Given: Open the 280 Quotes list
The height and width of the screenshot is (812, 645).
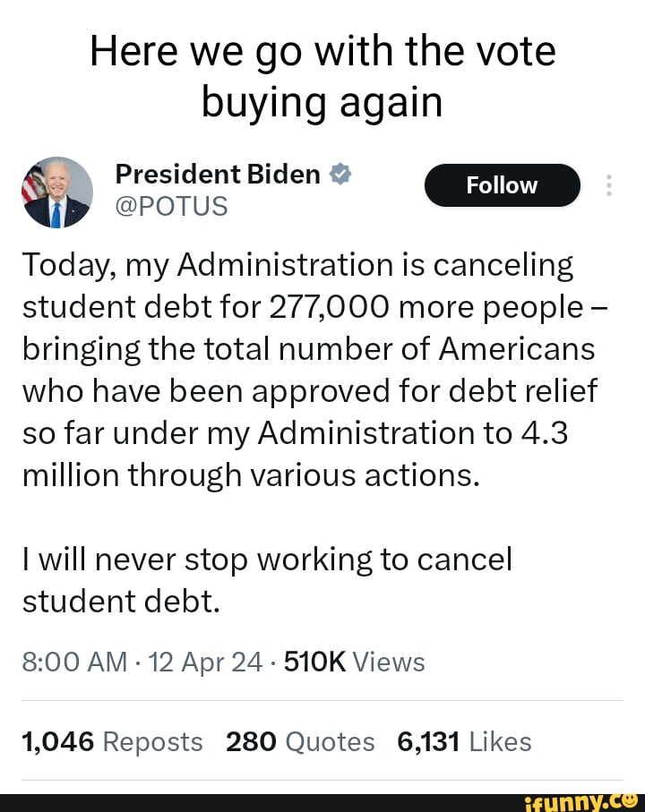Looking at the screenshot, I should 300,741.
